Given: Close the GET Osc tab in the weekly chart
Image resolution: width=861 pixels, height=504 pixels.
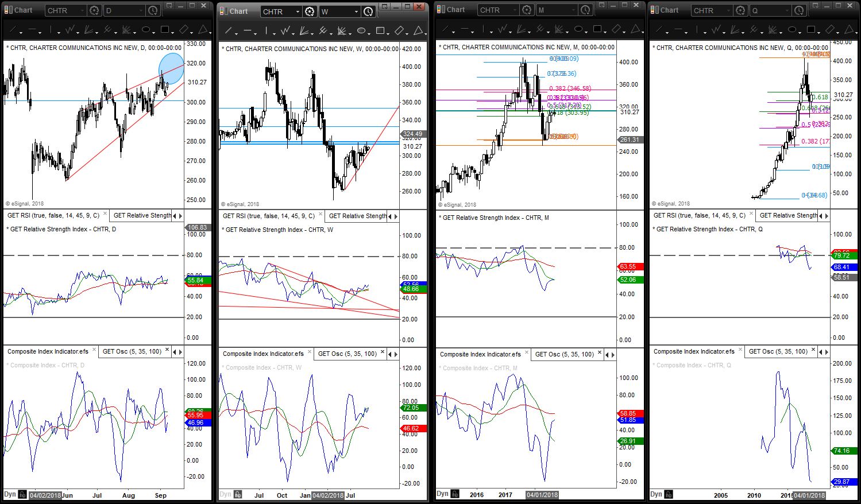Looking at the screenshot, I should (383, 352).
